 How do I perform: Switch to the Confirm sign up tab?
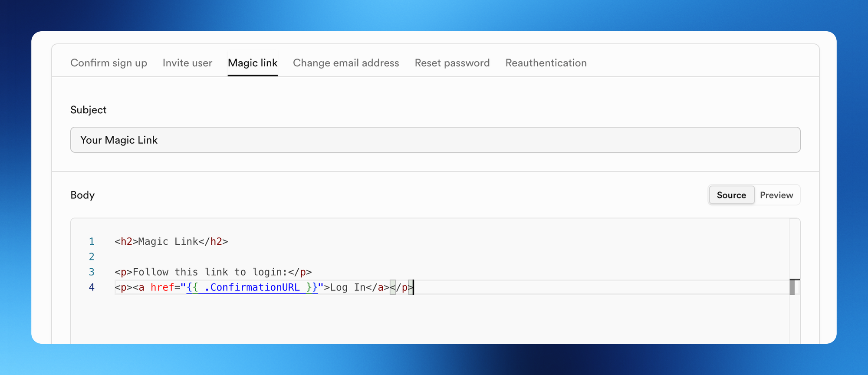coord(108,63)
